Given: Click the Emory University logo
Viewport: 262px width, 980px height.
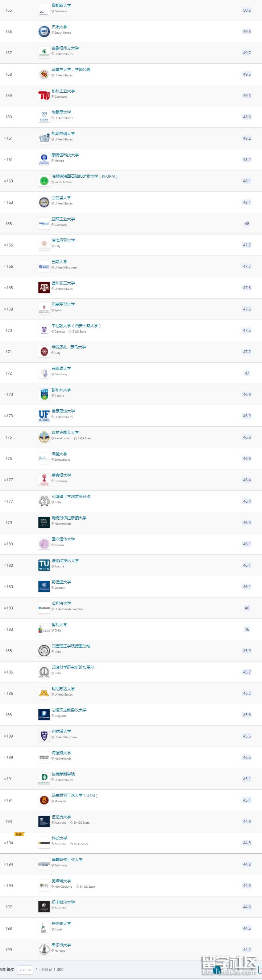Looking at the screenshot, I should tap(44, 117).
